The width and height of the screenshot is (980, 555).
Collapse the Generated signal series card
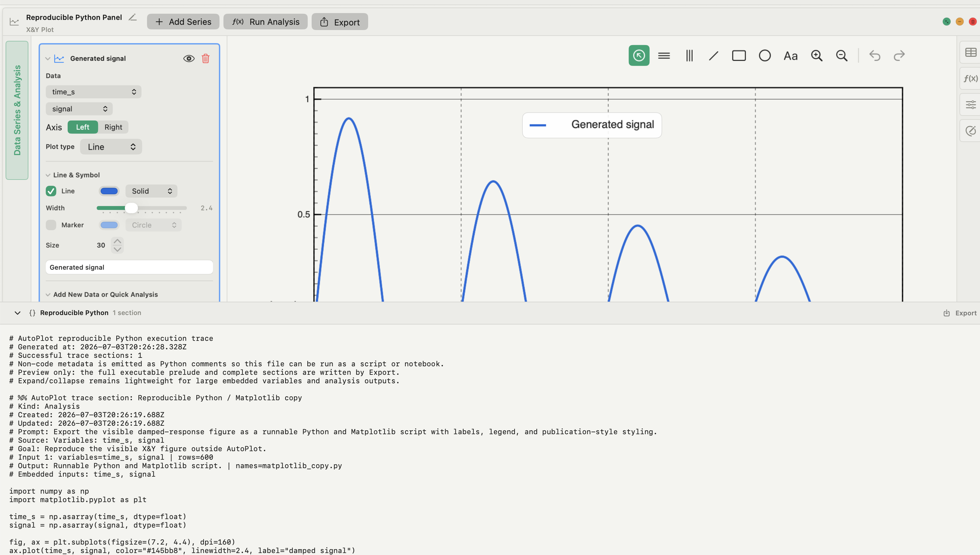(x=48, y=58)
